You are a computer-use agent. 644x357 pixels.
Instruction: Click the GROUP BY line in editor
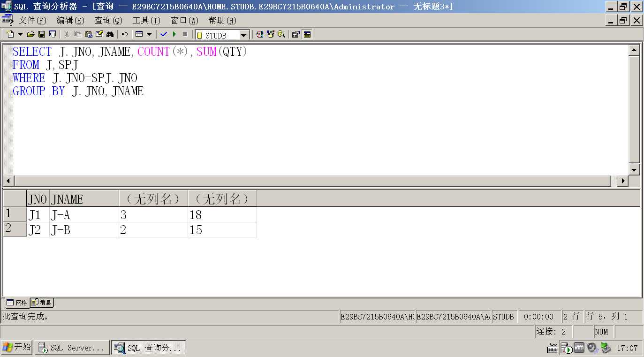[x=78, y=91]
